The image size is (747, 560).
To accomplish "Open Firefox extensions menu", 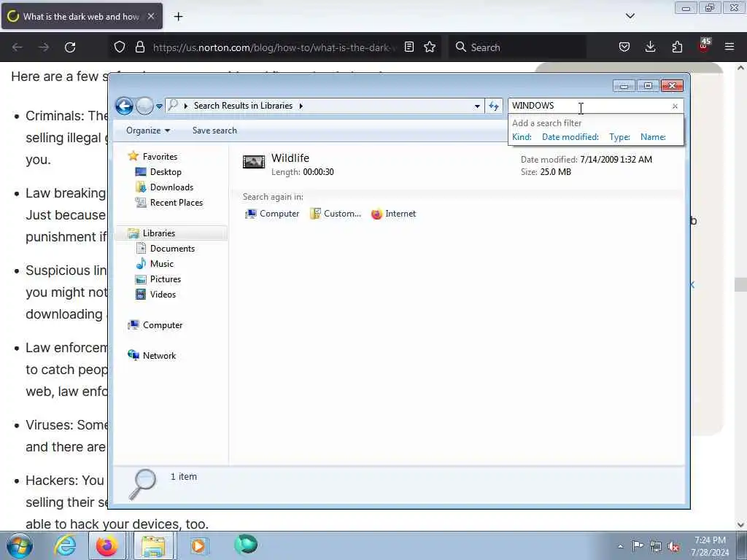I will 677,47.
